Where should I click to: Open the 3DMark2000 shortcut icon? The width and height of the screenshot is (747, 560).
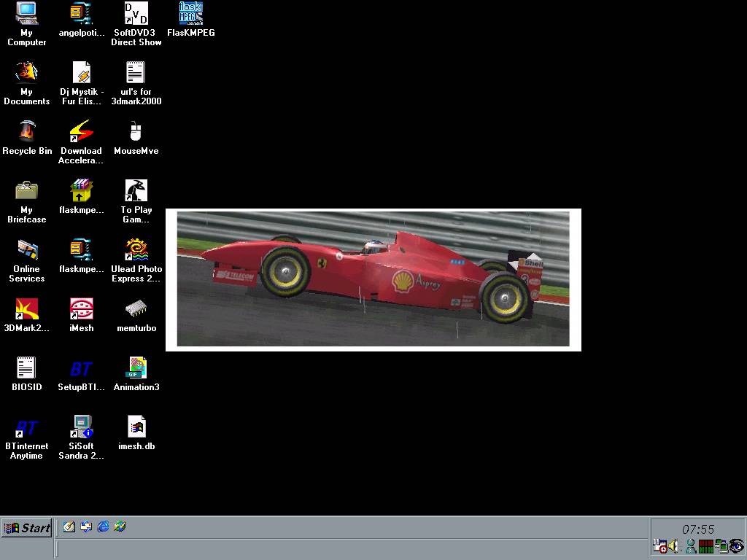tap(27, 308)
